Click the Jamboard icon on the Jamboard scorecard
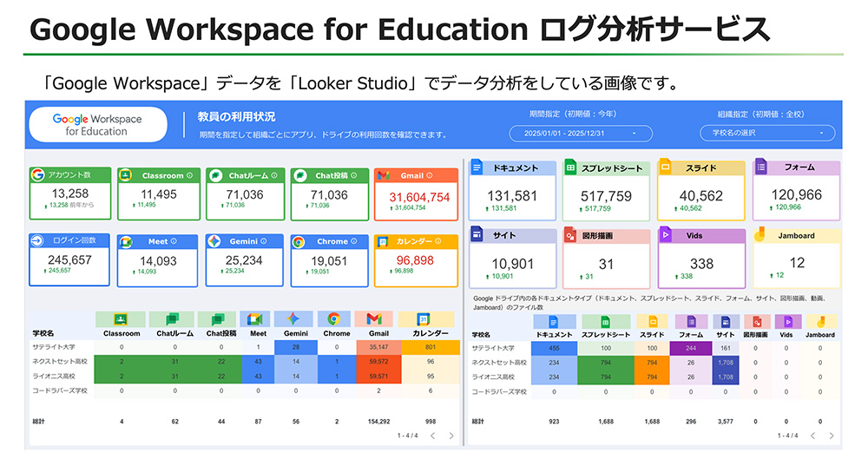The width and height of the screenshot is (868, 459). [x=760, y=234]
